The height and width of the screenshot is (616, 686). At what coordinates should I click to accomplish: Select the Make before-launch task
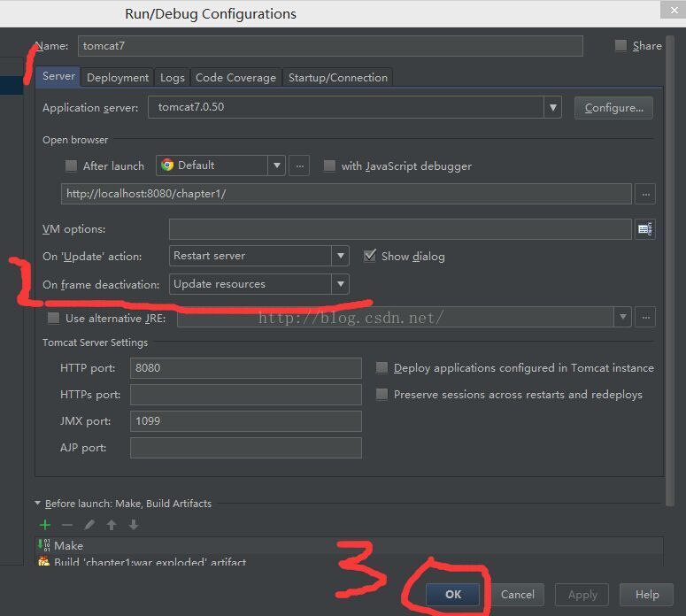(349, 545)
